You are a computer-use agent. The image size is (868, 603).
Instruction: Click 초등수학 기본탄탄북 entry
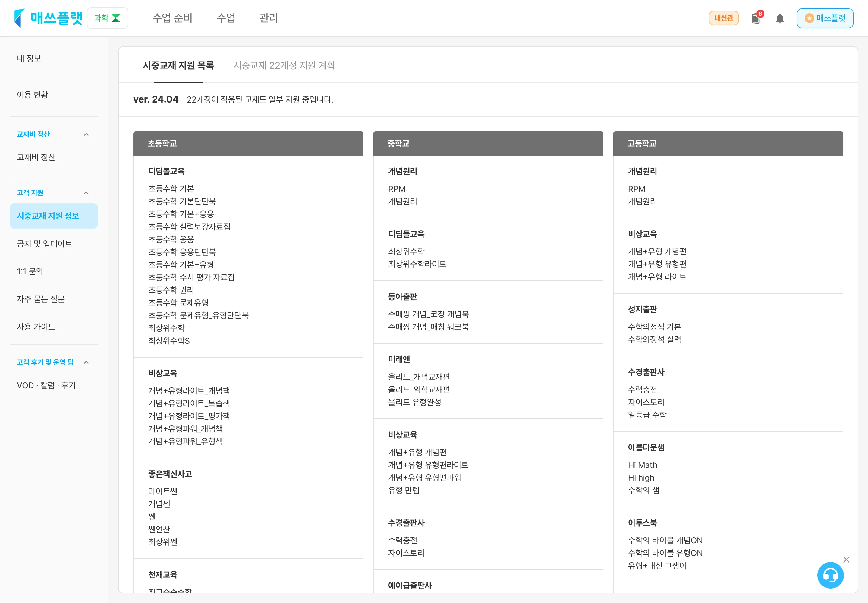coord(182,201)
